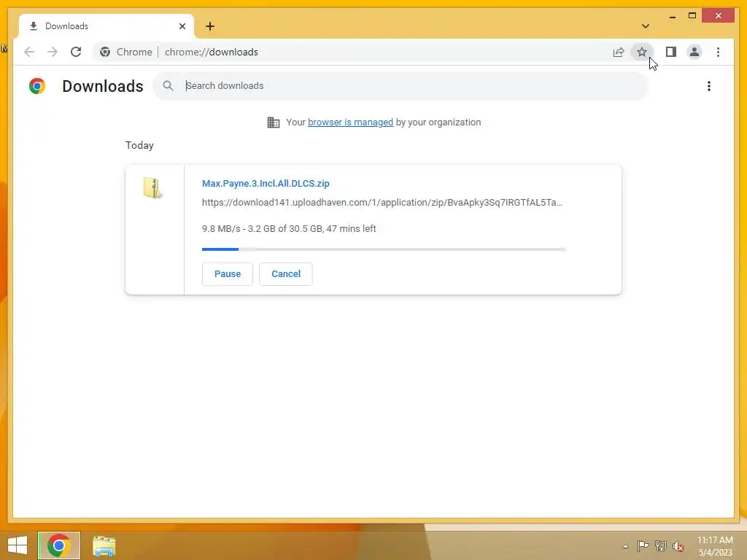Viewport: 747px width, 560px height.
Task: Open Downloads page more actions menu
Action: pyautogui.click(x=709, y=86)
